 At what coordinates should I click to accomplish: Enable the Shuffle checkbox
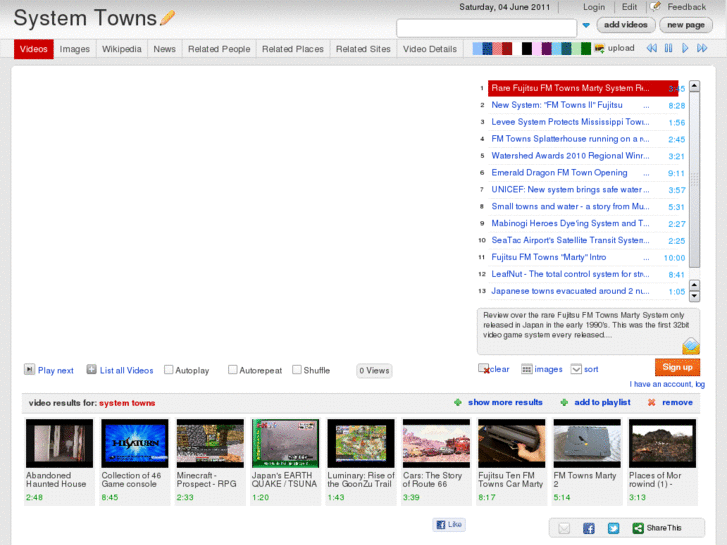click(297, 370)
